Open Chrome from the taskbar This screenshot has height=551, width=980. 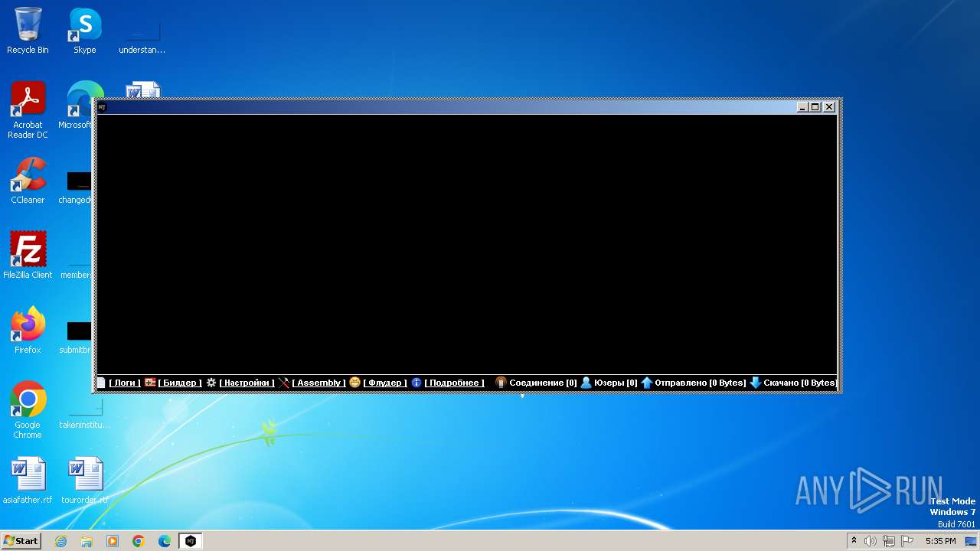(x=139, y=541)
